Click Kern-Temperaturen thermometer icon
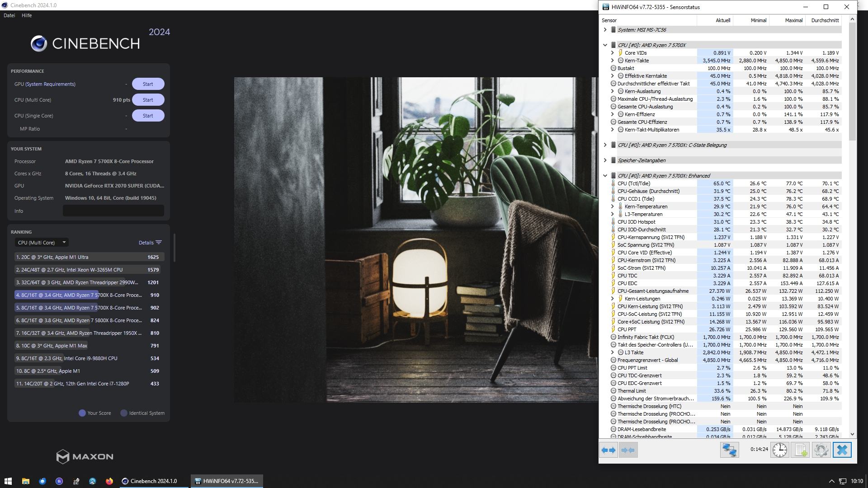The height and width of the screenshot is (488, 868). [x=621, y=206]
